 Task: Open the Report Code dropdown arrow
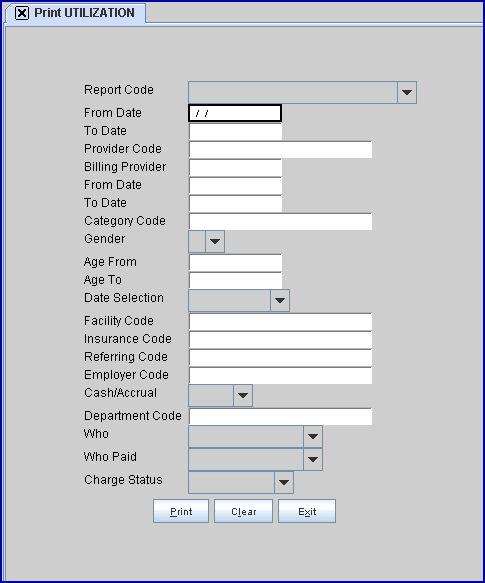click(407, 92)
